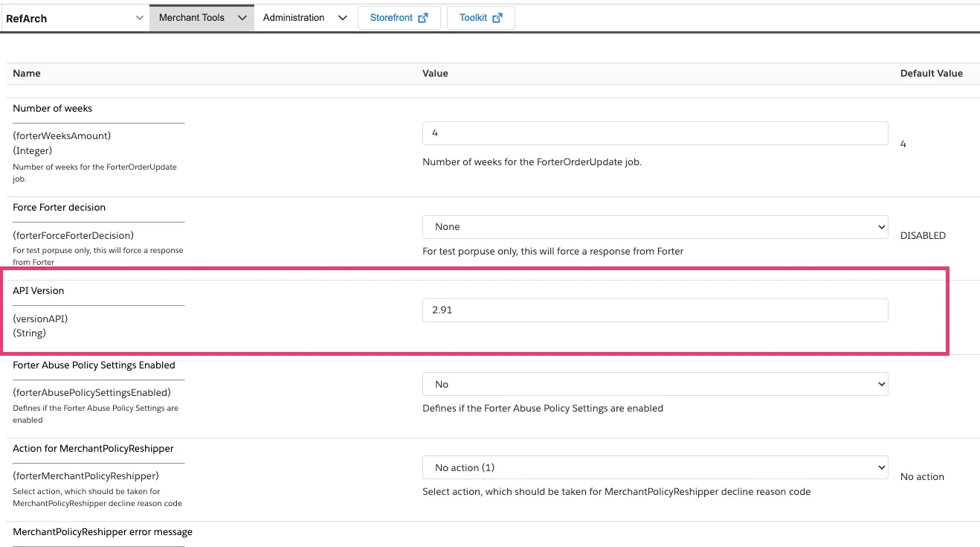980x547 pixels.
Task: Open the Merchant Tools menu
Action: [202, 18]
